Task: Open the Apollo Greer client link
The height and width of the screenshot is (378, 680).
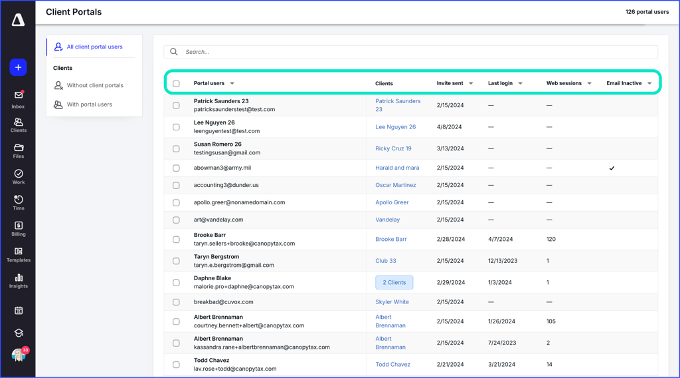Action: 392,202
